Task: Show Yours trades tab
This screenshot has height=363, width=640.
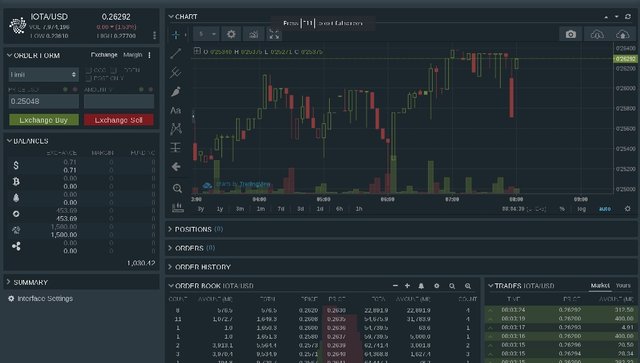Action: tap(623, 285)
